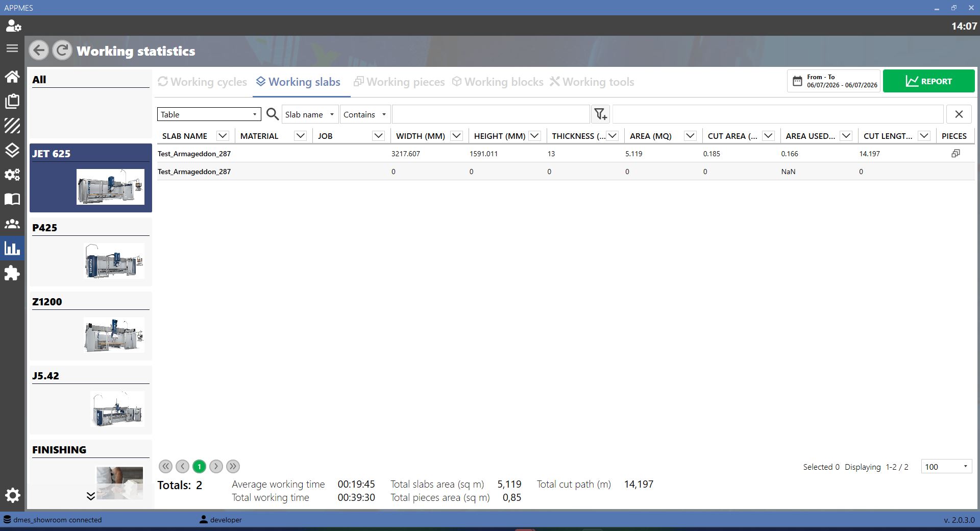Switch to Working tools tab
Image resolution: width=980 pixels, height=531 pixels.
pyautogui.click(x=592, y=82)
